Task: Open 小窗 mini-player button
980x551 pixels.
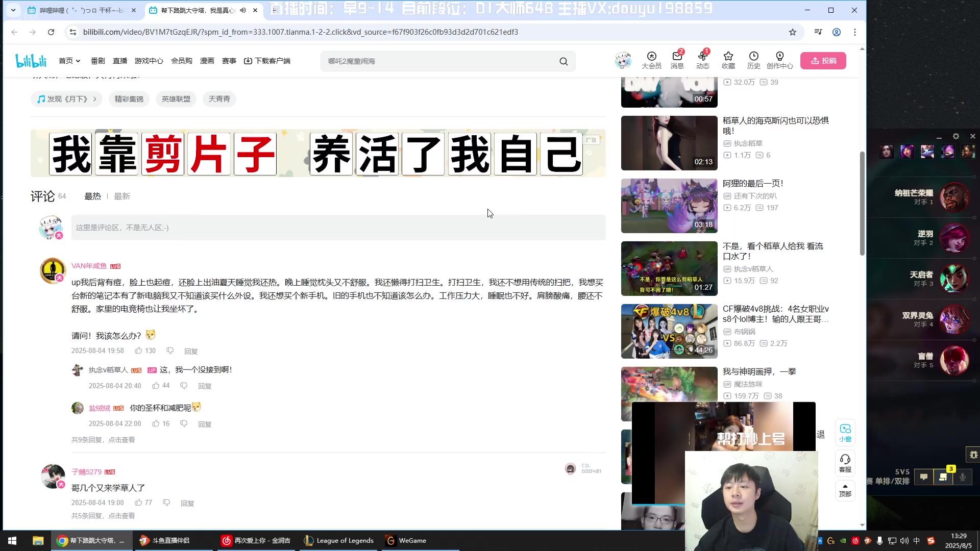Action: click(845, 433)
